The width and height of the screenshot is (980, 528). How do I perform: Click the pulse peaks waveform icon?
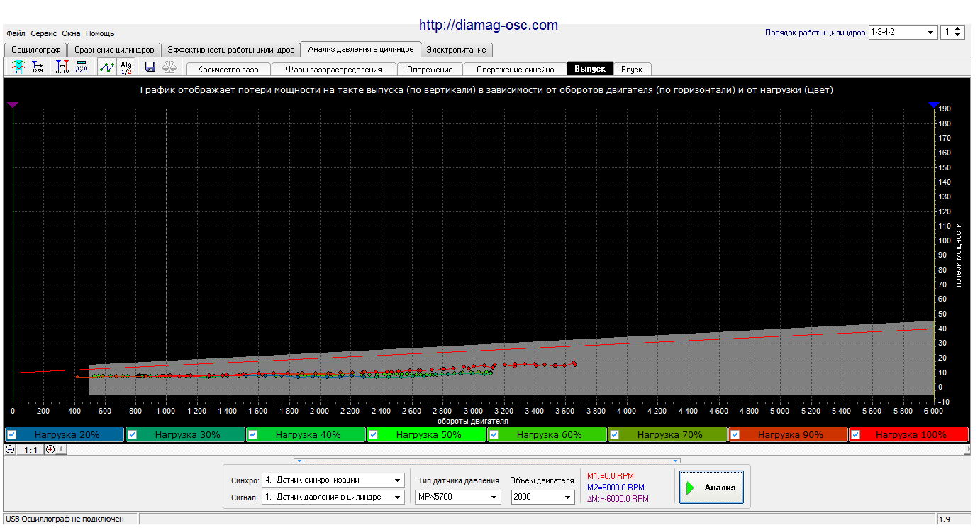point(82,67)
